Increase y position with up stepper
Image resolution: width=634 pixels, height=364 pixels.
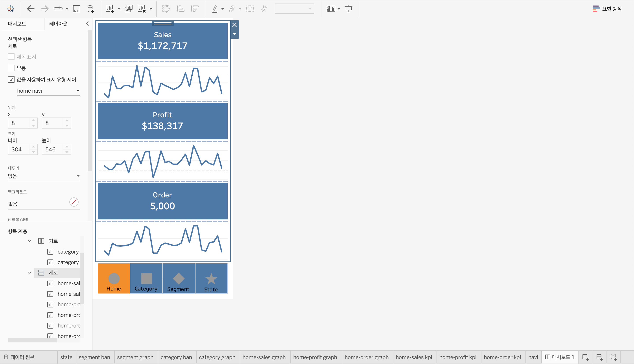tap(67, 121)
